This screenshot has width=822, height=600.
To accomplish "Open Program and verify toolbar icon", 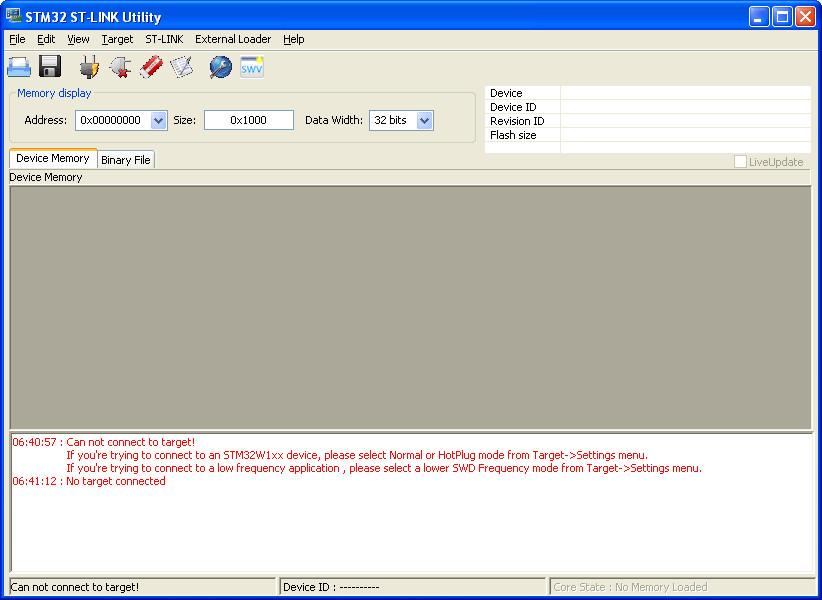I will pyautogui.click(x=181, y=67).
